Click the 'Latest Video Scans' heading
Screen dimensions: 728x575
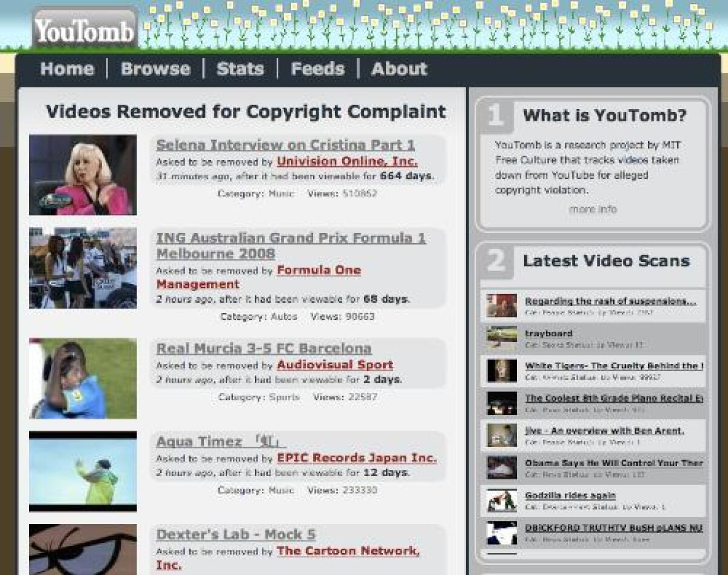[x=606, y=261]
